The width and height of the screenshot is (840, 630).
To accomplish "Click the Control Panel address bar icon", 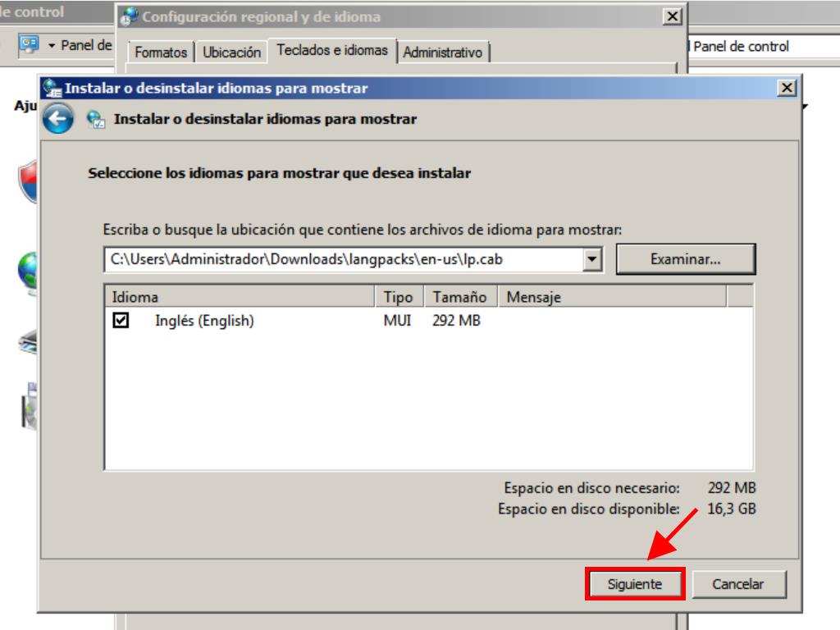I will click(29, 45).
